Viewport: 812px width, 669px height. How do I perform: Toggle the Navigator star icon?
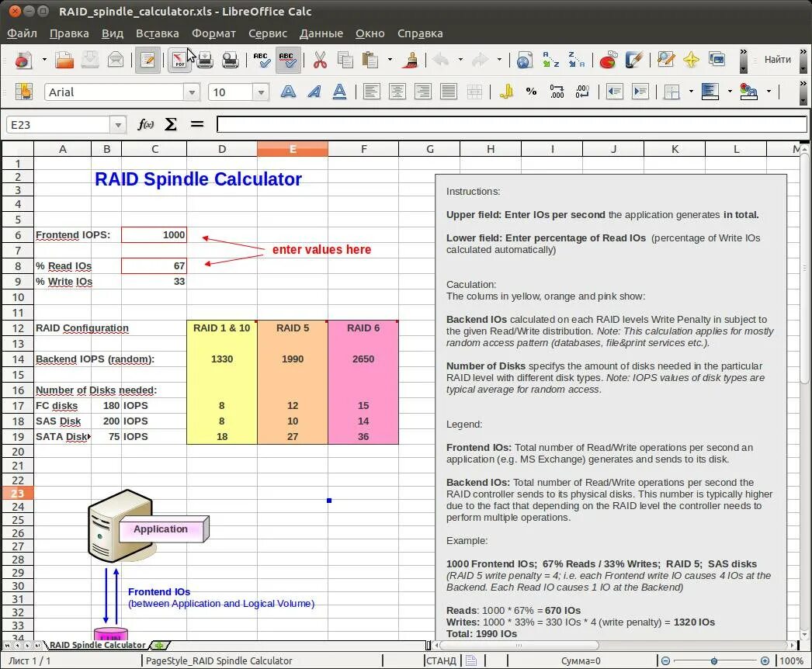(692, 60)
